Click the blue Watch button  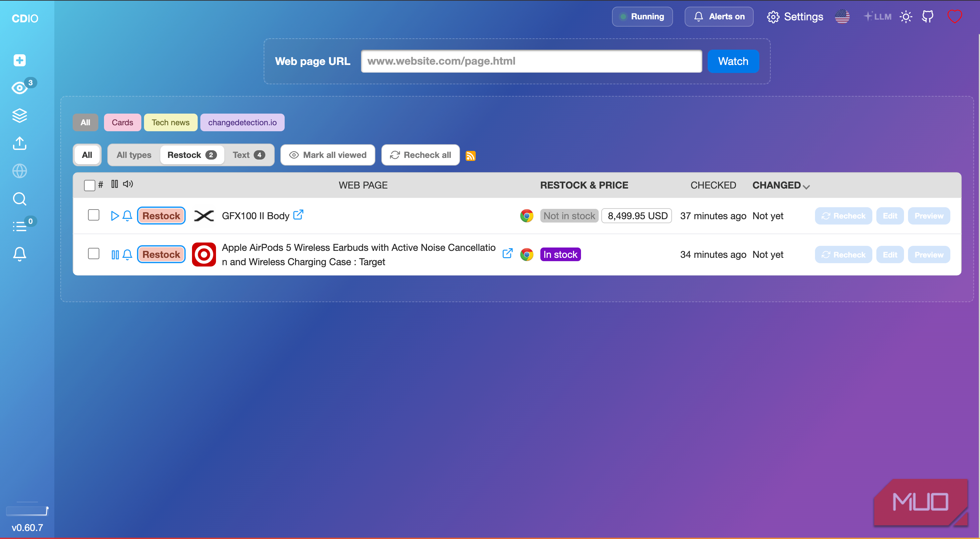733,61
